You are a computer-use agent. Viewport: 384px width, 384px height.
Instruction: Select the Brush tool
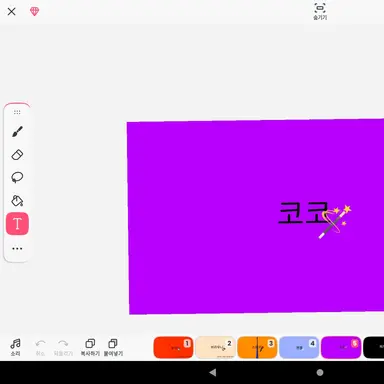(17, 132)
